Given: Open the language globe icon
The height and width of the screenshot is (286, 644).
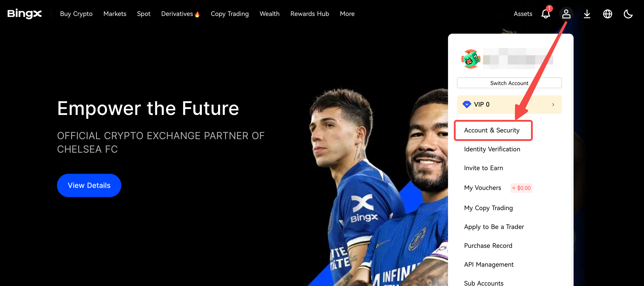Looking at the screenshot, I should tap(607, 14).
